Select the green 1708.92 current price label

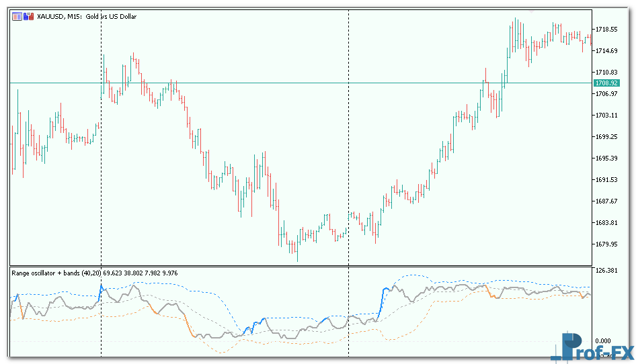point(606,83)
